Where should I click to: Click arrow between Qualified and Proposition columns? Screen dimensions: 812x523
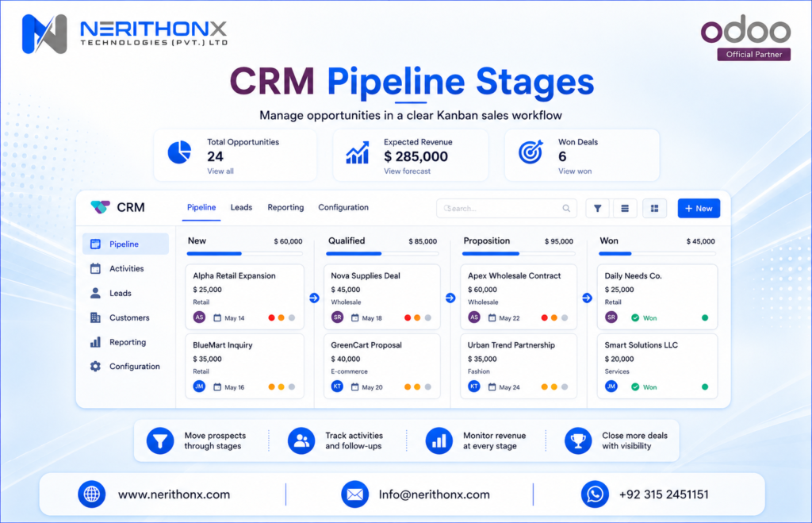[450, 298]
